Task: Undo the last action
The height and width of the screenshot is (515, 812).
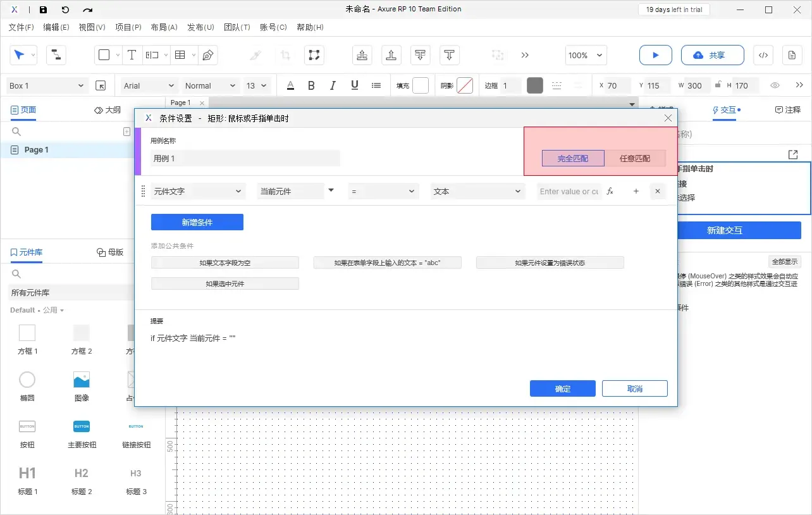Action: tap(65, 9)
